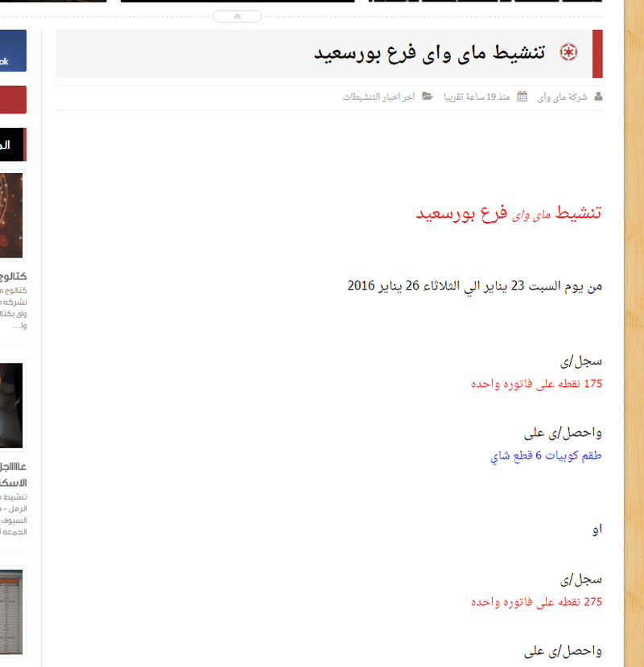
Task: Click the timestamp منذ 19 ساعة تقريبا
Action: click(481, 97)
